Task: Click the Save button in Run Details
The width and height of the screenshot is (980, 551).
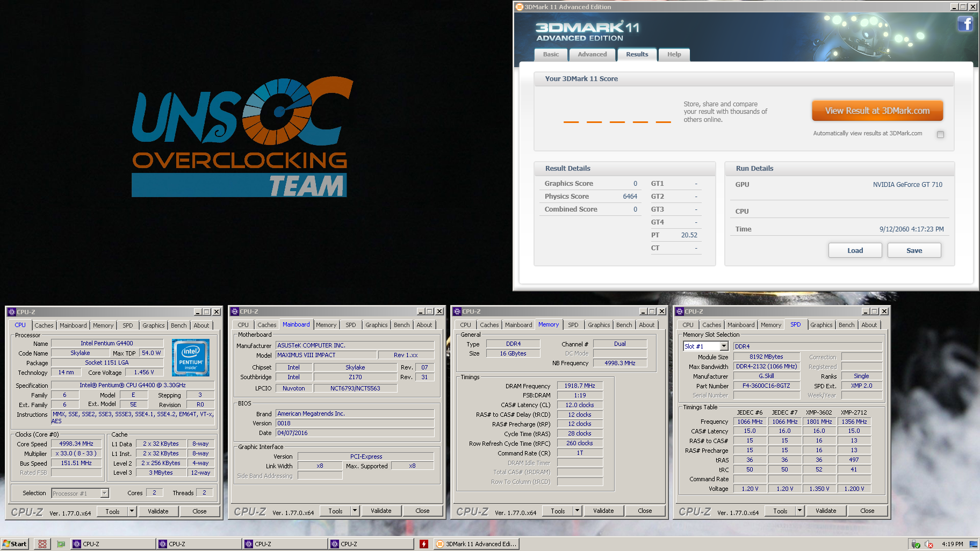Action: coord(914,250)
